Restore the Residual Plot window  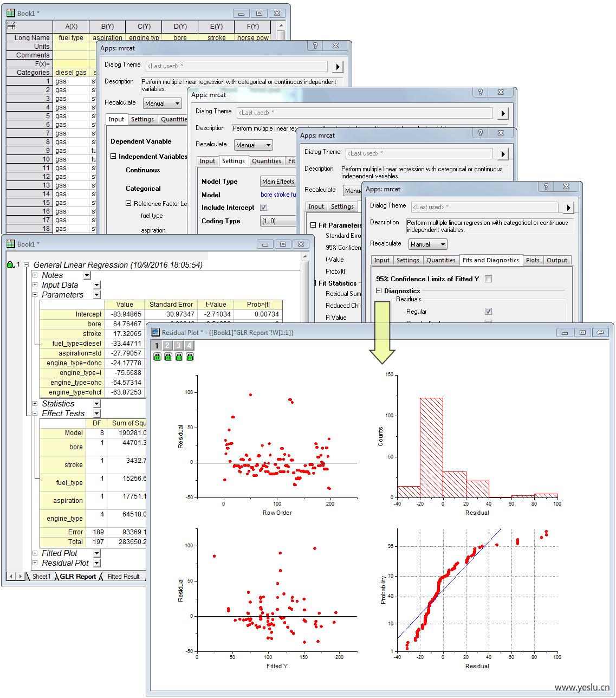click(x=582, y=333)
